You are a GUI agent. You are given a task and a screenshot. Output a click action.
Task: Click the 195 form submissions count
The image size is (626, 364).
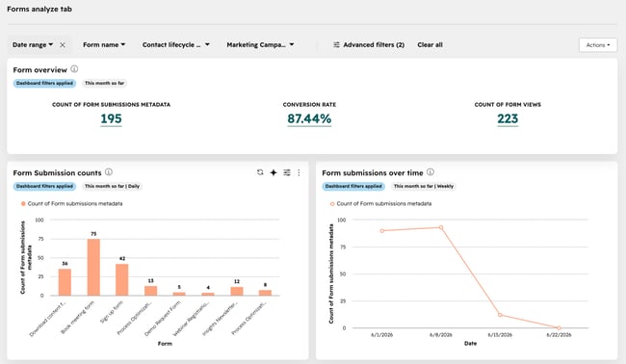coord(111,118)
